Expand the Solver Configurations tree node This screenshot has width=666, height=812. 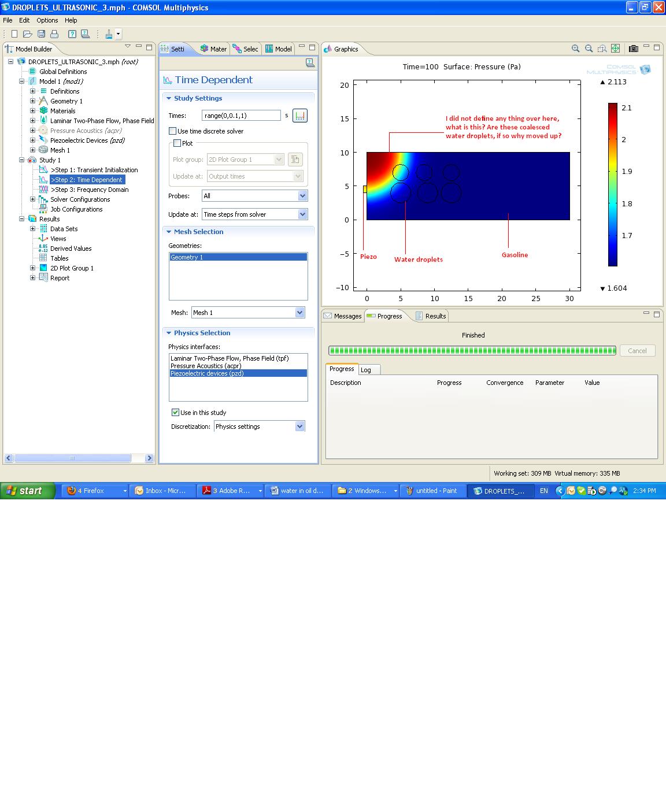[33, 199]
